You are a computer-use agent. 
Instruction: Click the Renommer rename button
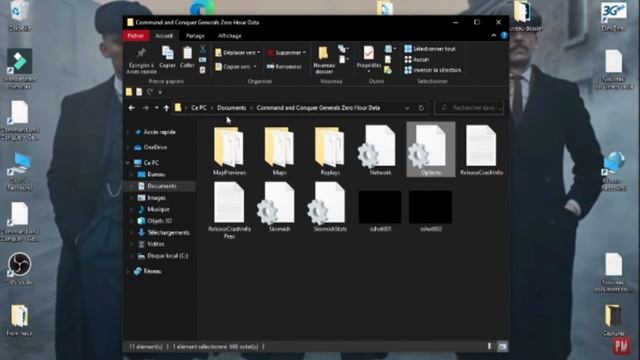[284, 67]
